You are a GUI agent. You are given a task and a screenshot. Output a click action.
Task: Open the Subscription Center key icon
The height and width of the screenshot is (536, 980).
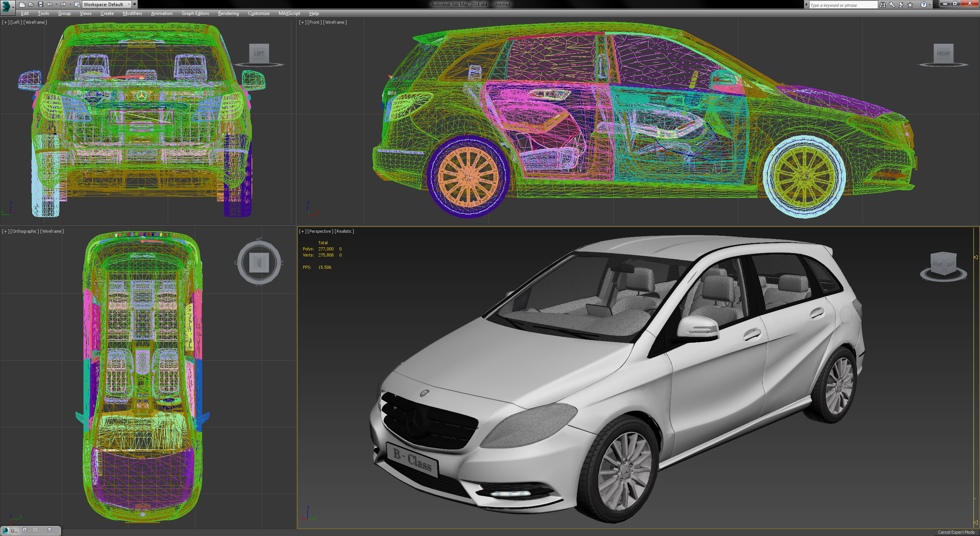(892, 5)
